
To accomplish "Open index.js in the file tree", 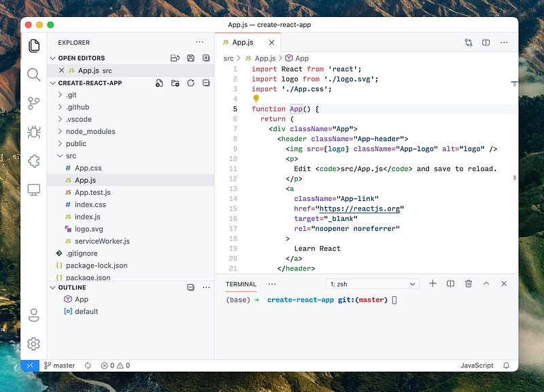I will (x=87, y=217).
